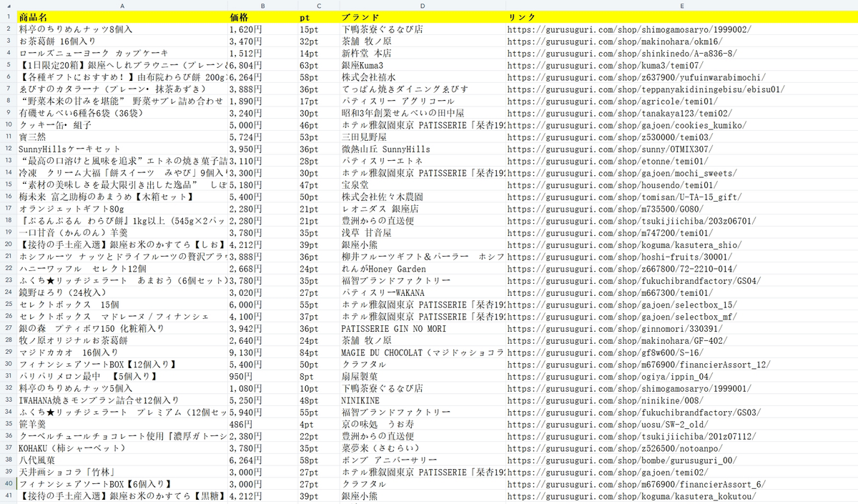
Task: Open the cookies_kumiko link cell
Action: tap(682, 124)
